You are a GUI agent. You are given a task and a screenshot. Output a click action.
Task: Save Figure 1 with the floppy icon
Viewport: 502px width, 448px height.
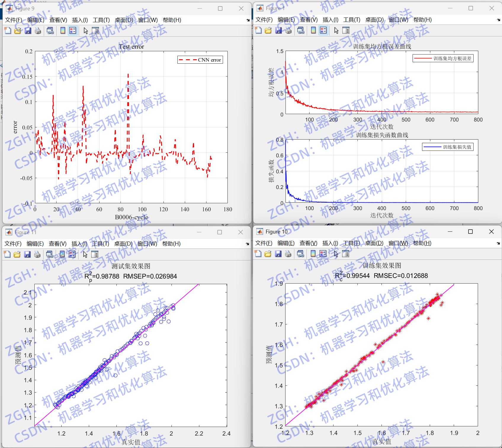tap(278, 30)
